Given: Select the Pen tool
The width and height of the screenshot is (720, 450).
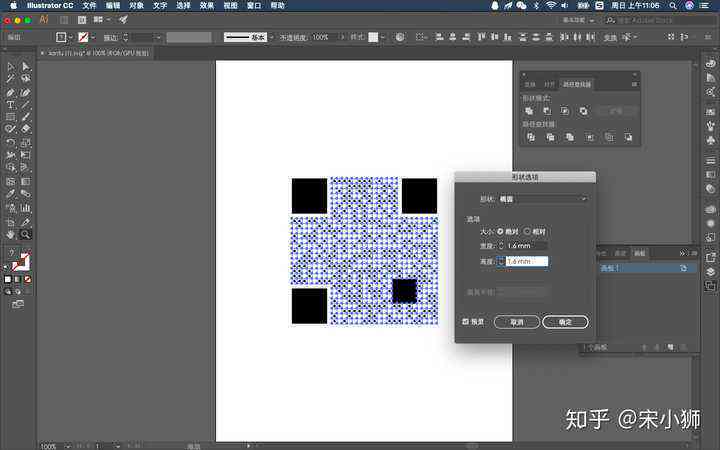Looking at the screenshot, I should pyautogui.click(x=11, y=93).
